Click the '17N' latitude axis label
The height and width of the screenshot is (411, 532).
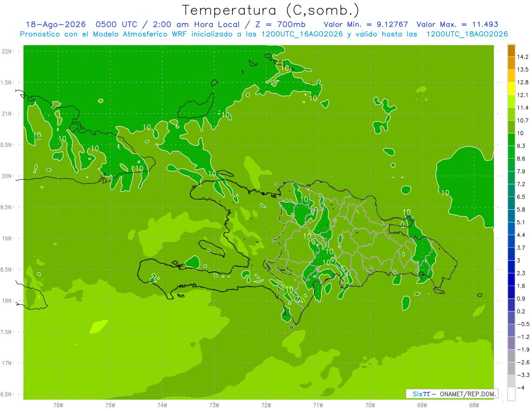[7, 364]
